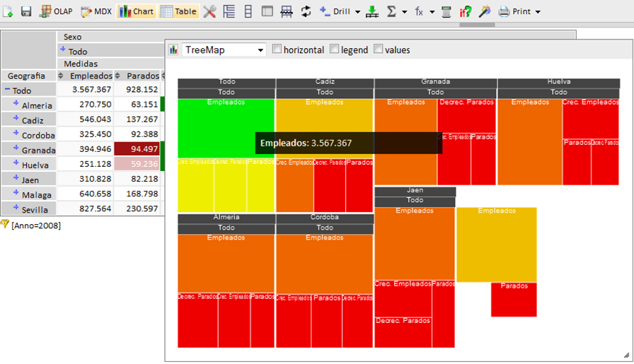Toggle the Table view button

[x=179, y=11]
